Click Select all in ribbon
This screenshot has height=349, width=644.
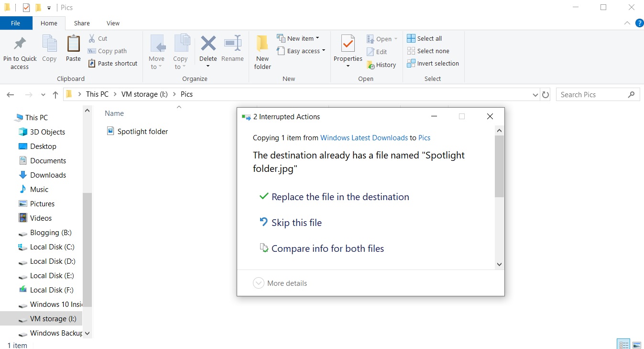425,38
